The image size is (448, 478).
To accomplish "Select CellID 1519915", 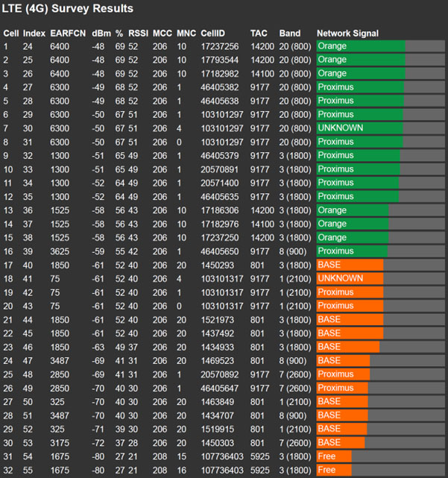I will coord(218,430).
